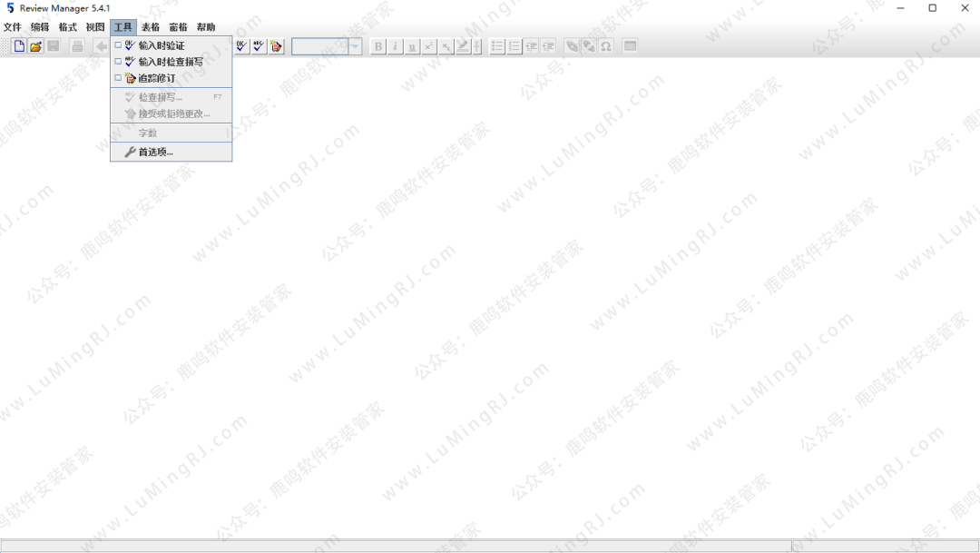The image size is (980, 553).
Task: Click the Bold formatting icon
Action: tap(378, 46)
